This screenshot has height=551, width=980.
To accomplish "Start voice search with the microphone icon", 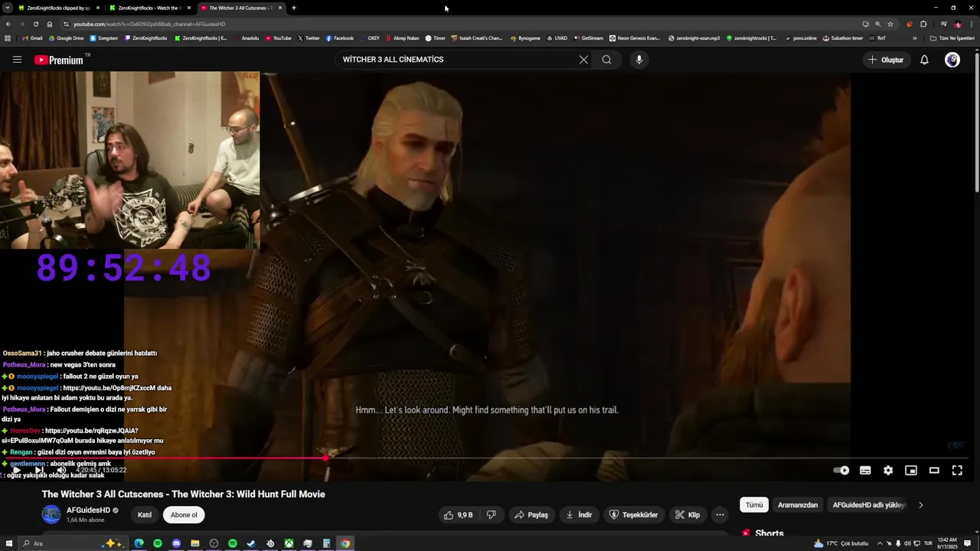I will 639,60.
